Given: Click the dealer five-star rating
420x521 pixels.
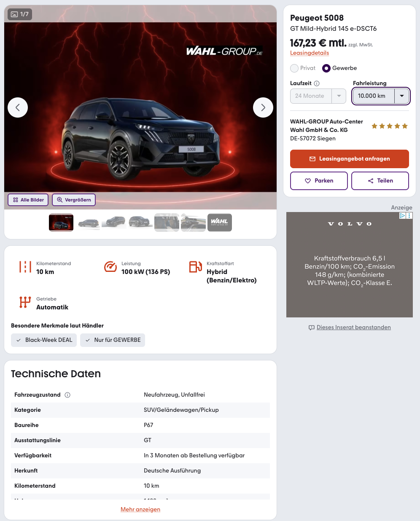Looking at the screenshot, I should point(390,126).
